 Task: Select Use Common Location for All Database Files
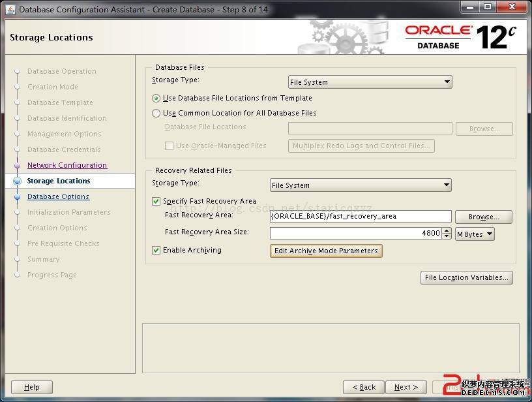156,114
